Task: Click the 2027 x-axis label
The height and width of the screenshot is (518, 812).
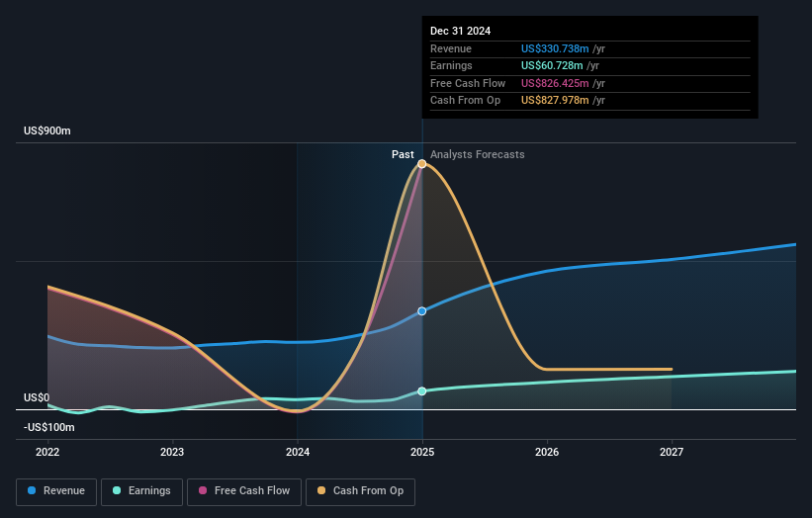Action: 672,452
